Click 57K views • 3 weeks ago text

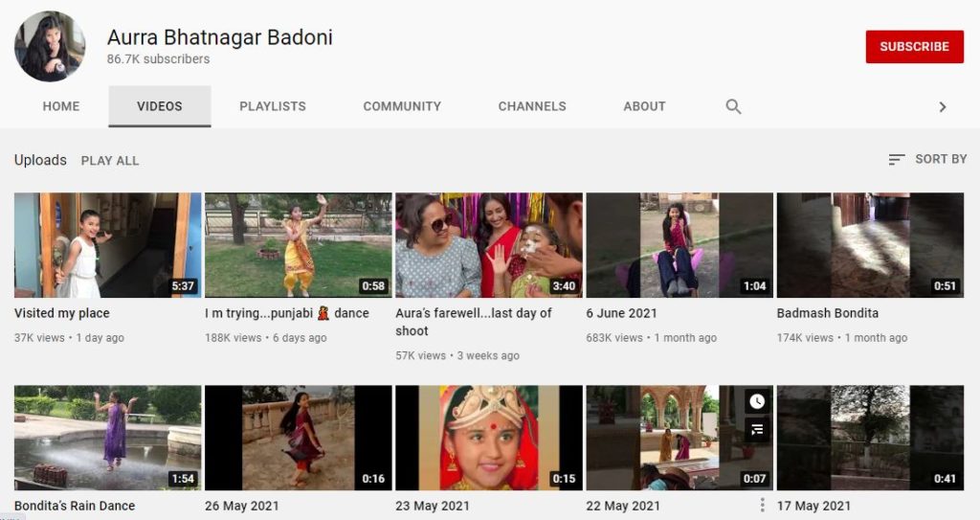pos(457,355)
